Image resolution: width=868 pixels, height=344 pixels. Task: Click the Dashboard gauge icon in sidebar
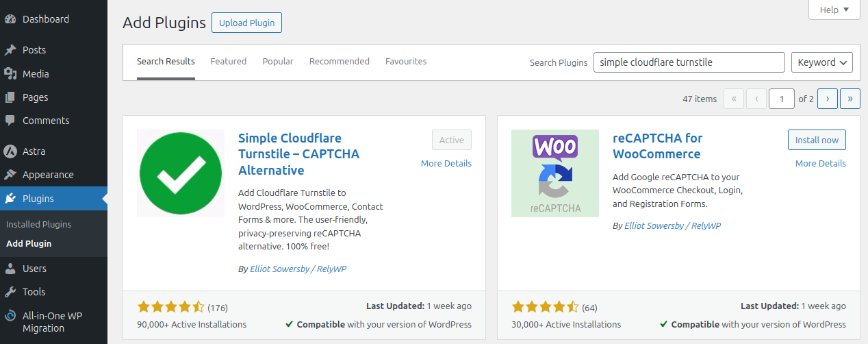click(x=10, y=19)
